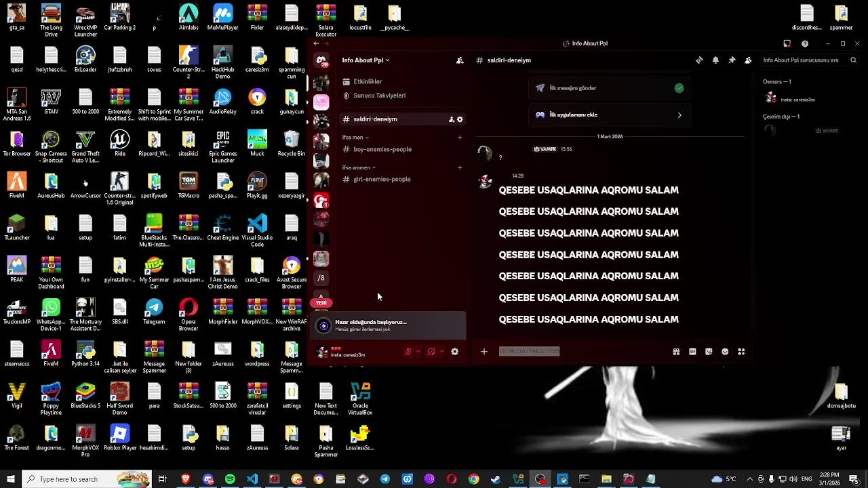Screen dimensions: 868x488
Task: Open Discord help question icon
Action: [x=805, y=43]
